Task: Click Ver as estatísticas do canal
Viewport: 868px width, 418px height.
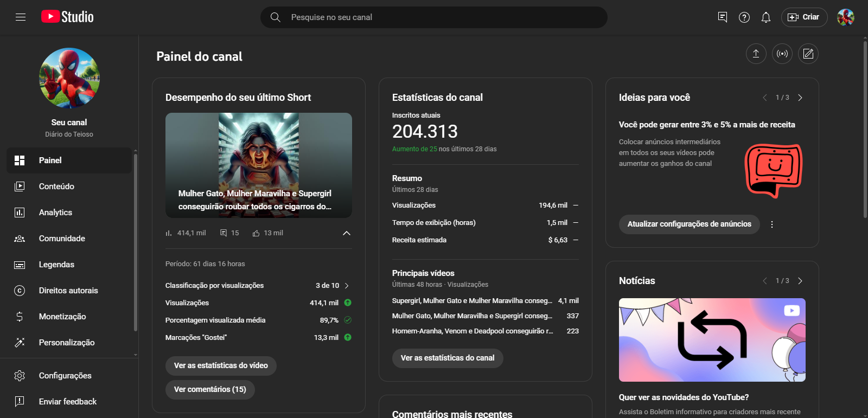Action: tap(448, 358)
